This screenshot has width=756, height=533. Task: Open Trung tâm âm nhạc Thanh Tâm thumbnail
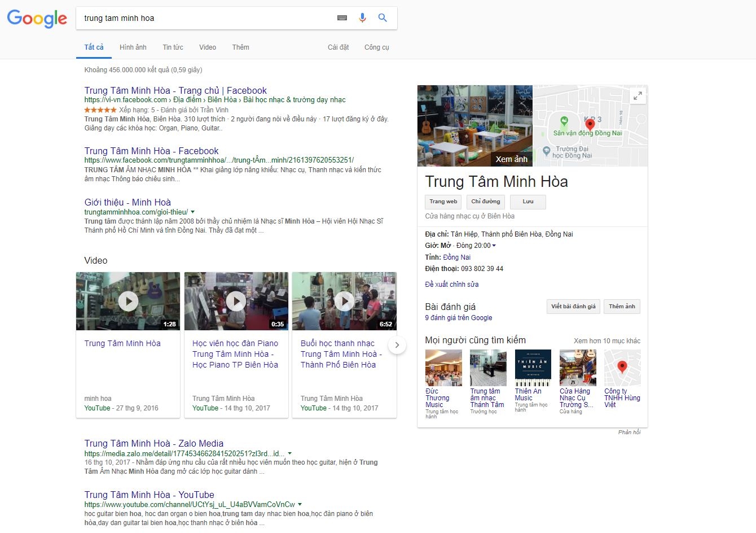pyautogui.click(x=488, y=368)
